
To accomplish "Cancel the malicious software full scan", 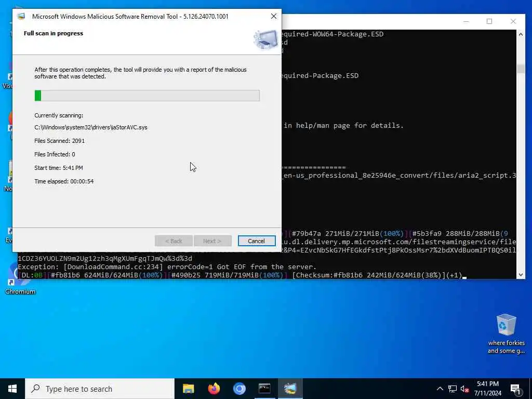I will pos(257,241).
